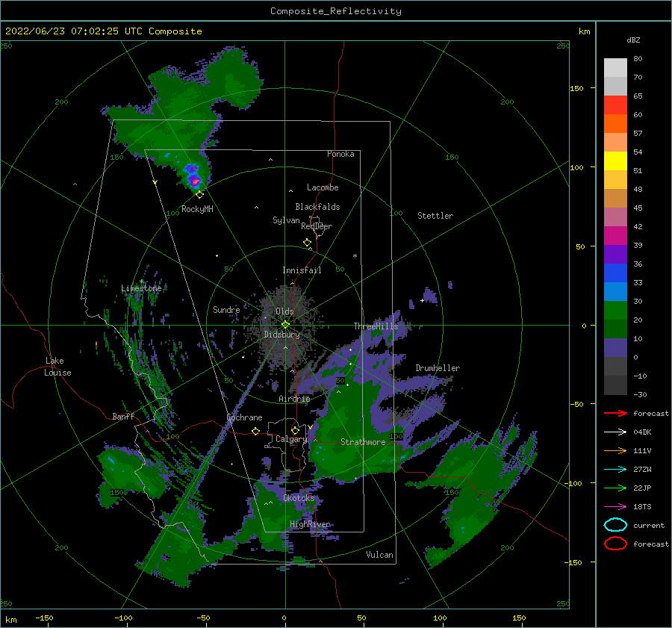Click the Sylvan label
Viewport: 672px width, 628px height.
click(x=286, y=220)
